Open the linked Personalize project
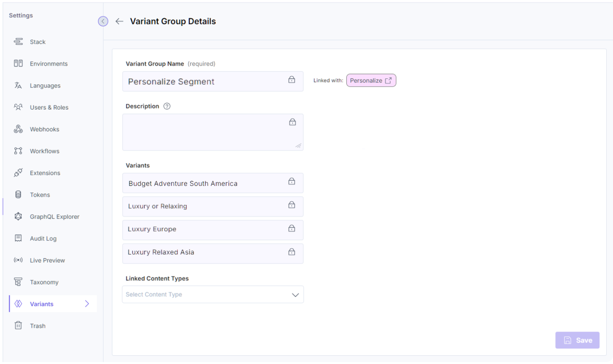The height and width of the screenshot is (364, 613). click(x=371, y=80)
